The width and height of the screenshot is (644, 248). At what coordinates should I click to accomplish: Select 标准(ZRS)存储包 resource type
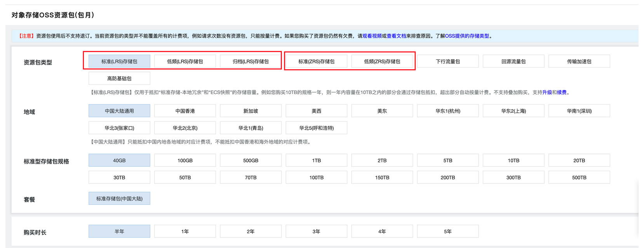316,61
